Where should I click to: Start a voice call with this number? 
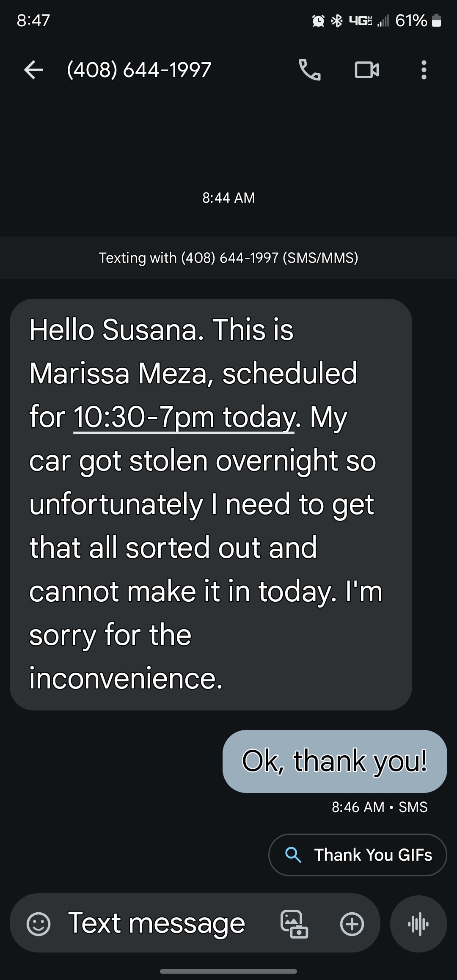pos(310,70)
